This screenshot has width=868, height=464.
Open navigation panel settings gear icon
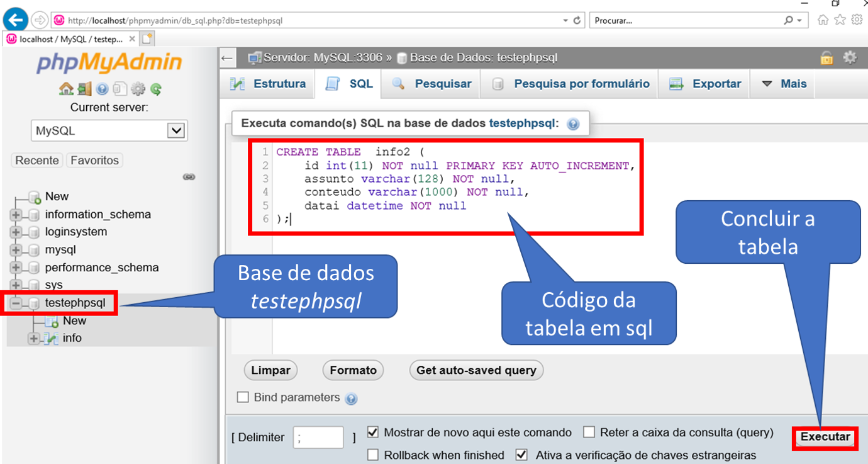pos(138,89)
